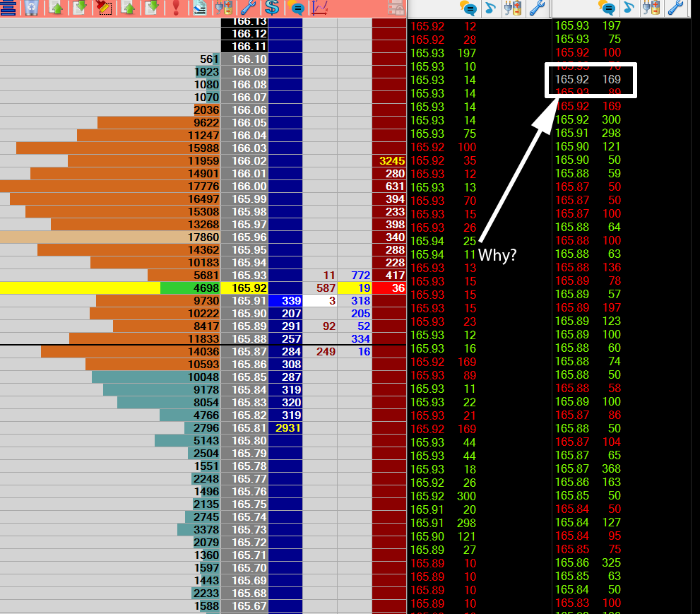Open chat bubbles icon in rightmost tape panel
This screenshot has width=700, height=614.
[607, 8]
